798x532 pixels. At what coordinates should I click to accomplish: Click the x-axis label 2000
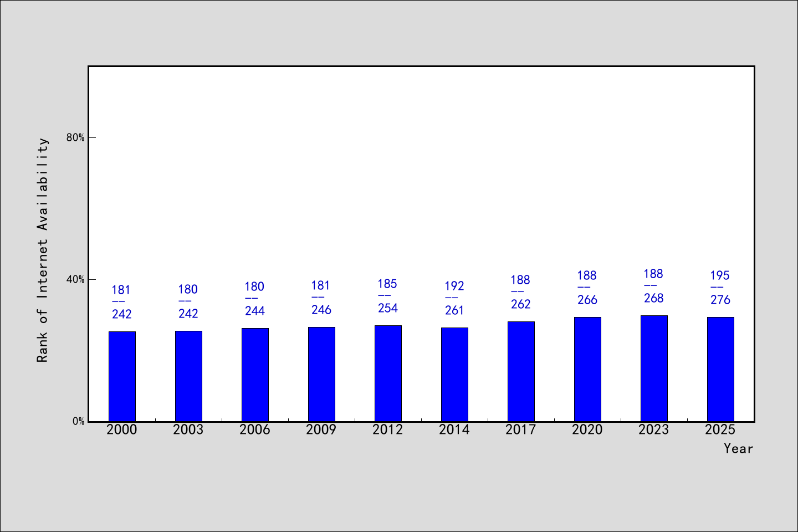[122, 429]
